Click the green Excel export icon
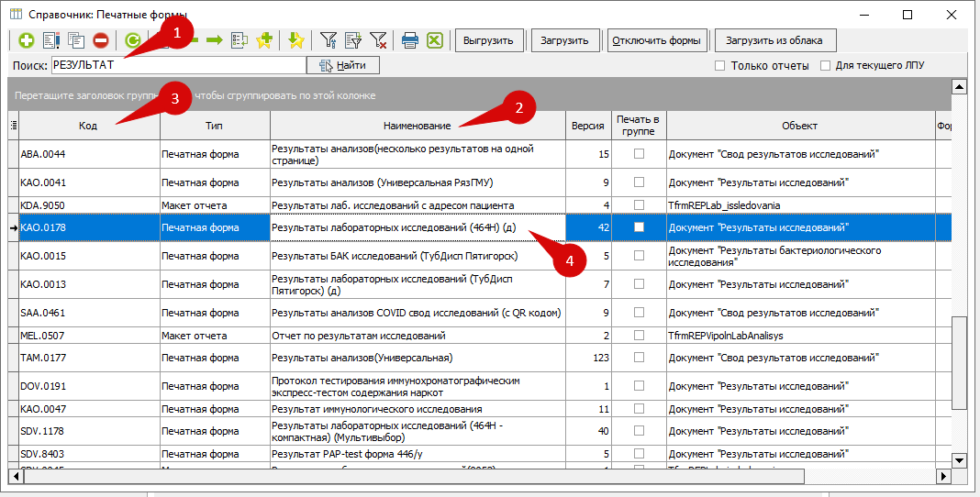 tap(435, 40)
